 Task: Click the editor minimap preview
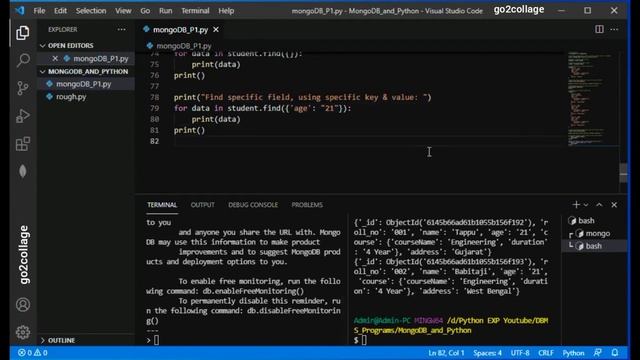point(592,98)
